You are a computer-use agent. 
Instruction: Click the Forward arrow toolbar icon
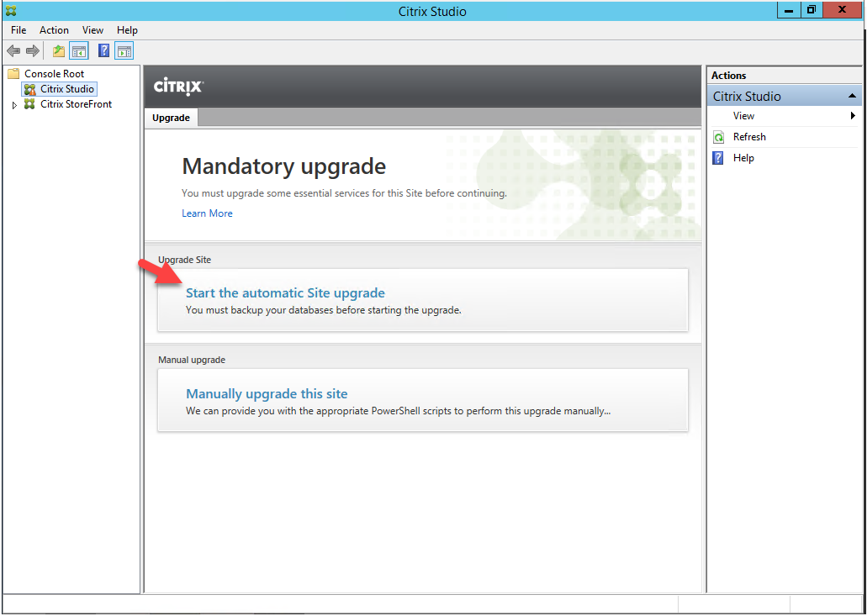pyautogui.click(x=33, y=51)
